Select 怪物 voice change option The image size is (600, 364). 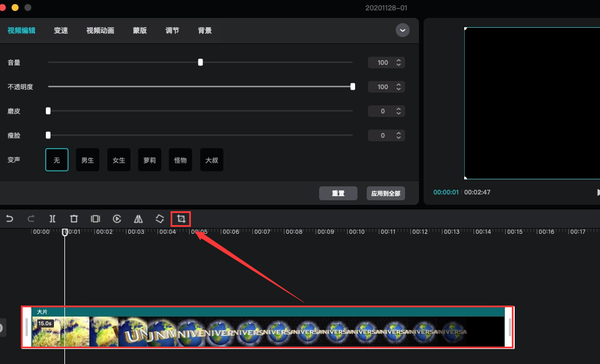[181, 160]
